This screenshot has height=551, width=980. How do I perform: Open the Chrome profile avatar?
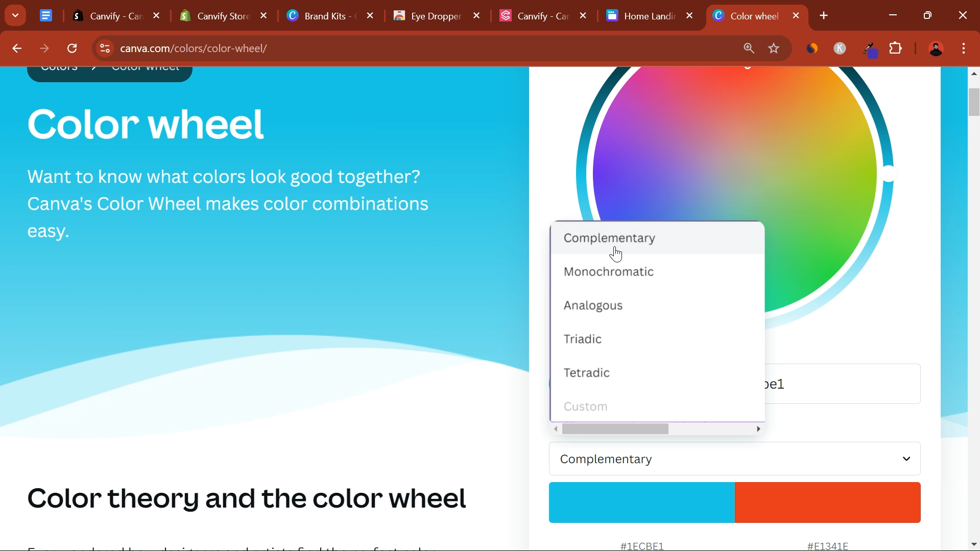point(936,49)
